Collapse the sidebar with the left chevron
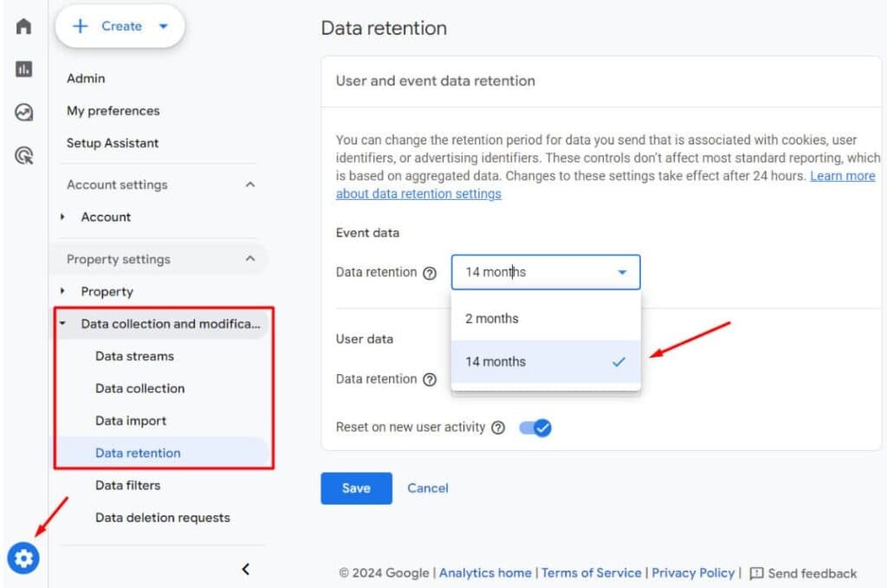The image size is (887, 588). click(x=245, y=569)
